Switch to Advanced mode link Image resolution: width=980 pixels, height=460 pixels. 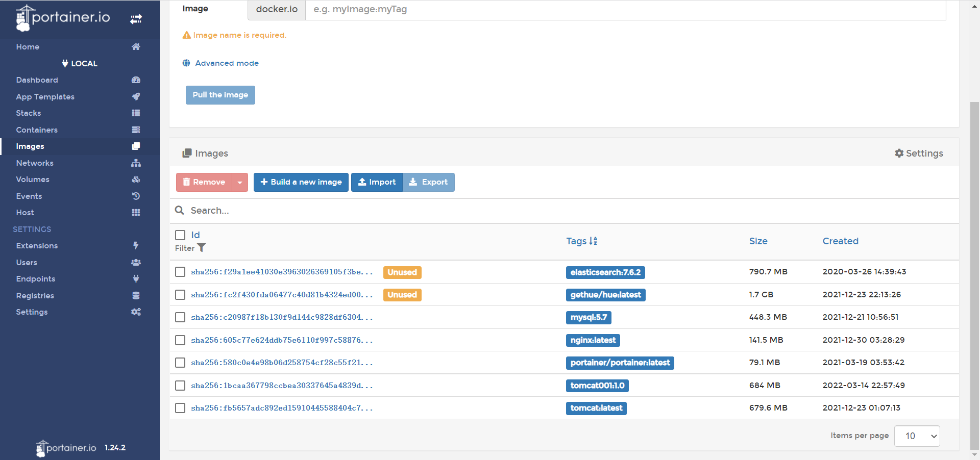point(227,63)
